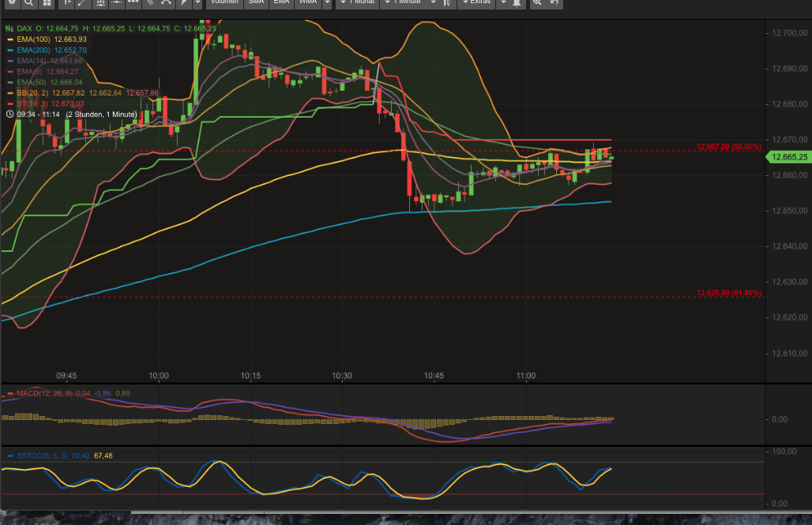Click the SSTOC 100,00 axis label
The image size is (812, 525).
[x=784, y=452]
